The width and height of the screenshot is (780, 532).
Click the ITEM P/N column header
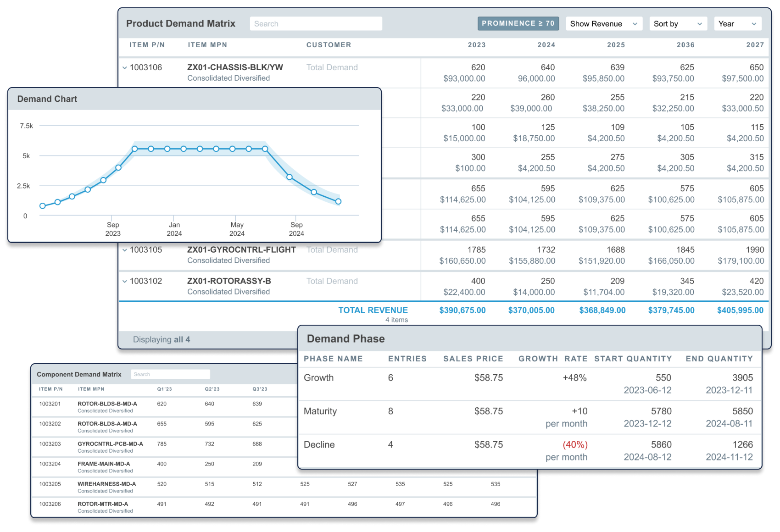[x=147, y=45]
